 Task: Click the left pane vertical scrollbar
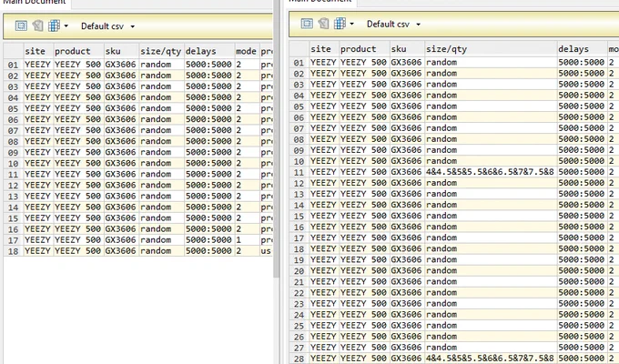(276, 138)
